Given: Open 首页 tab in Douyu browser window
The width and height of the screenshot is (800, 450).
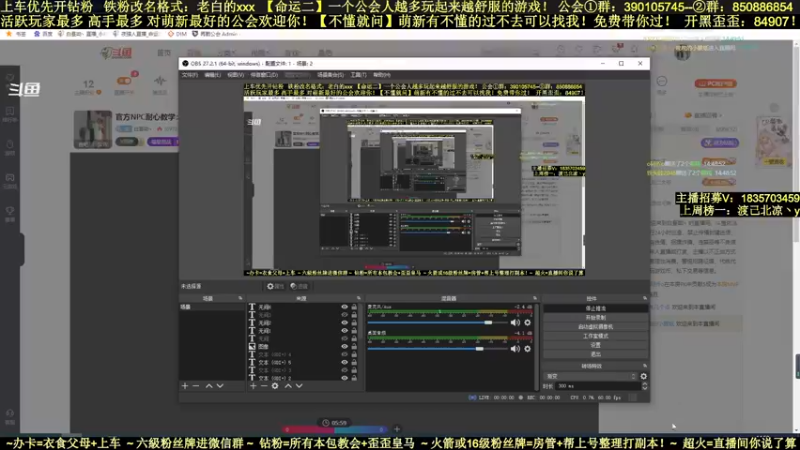Looking at the screenshot, I should click(164, 53).
